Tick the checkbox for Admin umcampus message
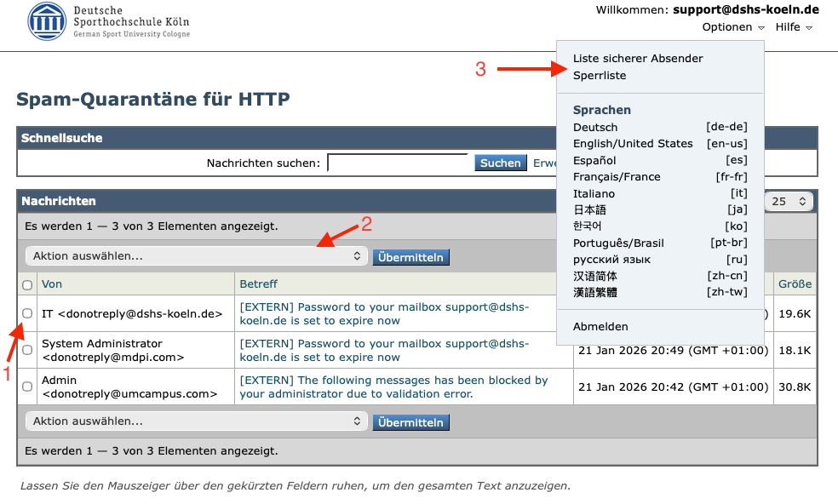The width and height of the screenshot is (838, 504). (x=27, y=387)
